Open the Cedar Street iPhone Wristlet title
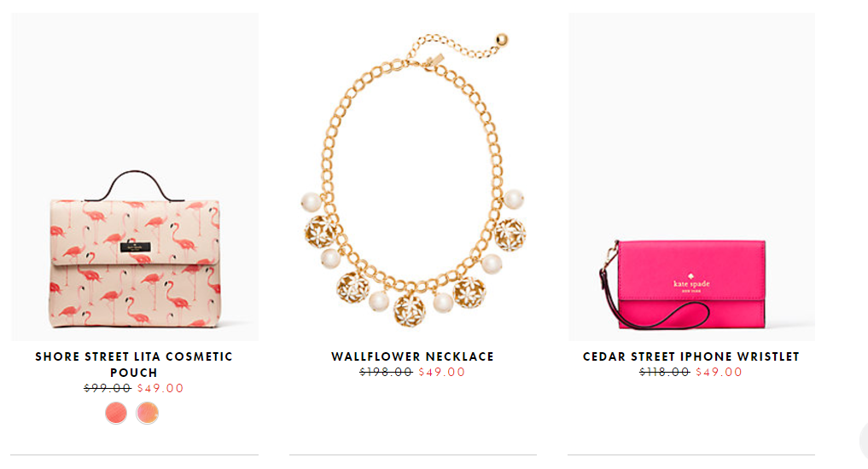868x469 pixels. (x=690, y=356)
